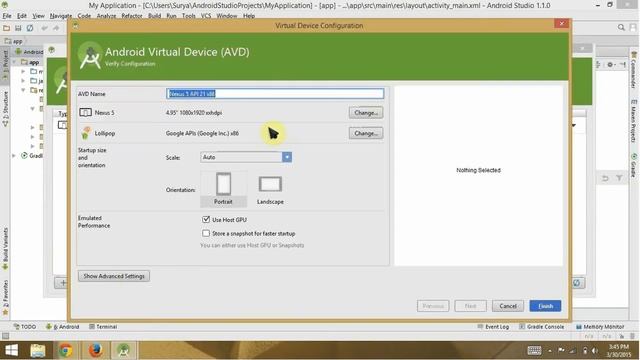This screenshot has width=640, height=360.
Task: Show hidden system tray icons arrow
Action: click(x=549, y=351)
